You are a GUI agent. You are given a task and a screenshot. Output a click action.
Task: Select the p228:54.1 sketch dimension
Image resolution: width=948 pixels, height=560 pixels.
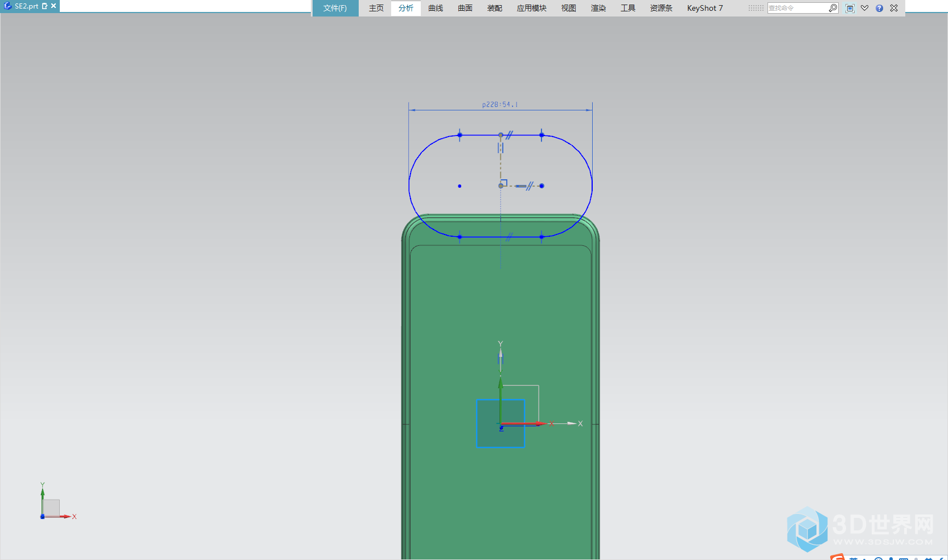[500, 105]
